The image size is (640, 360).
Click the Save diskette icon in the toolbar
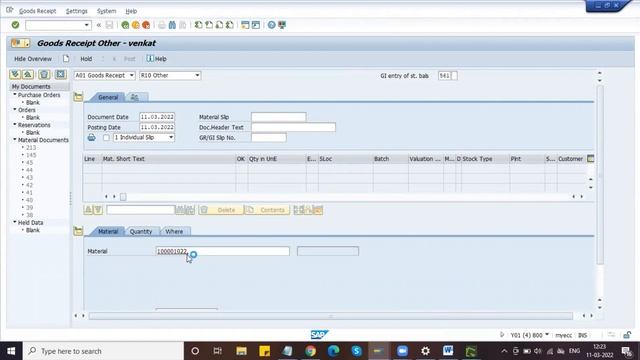[109, 25]
